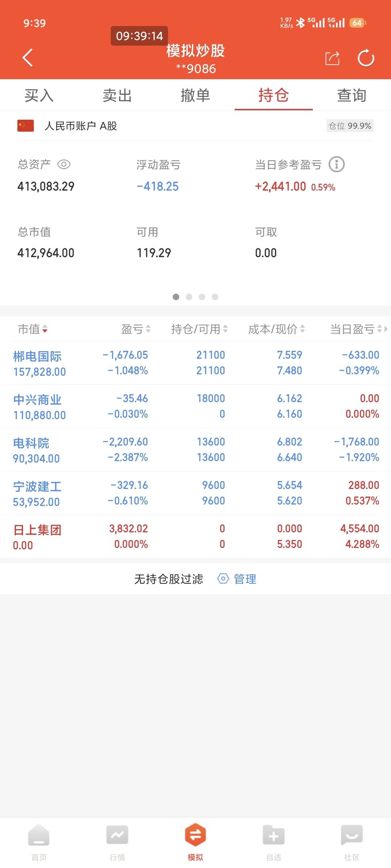391x868 pixels.
Task: Select second page indicator dot
Action: point(189,297)
